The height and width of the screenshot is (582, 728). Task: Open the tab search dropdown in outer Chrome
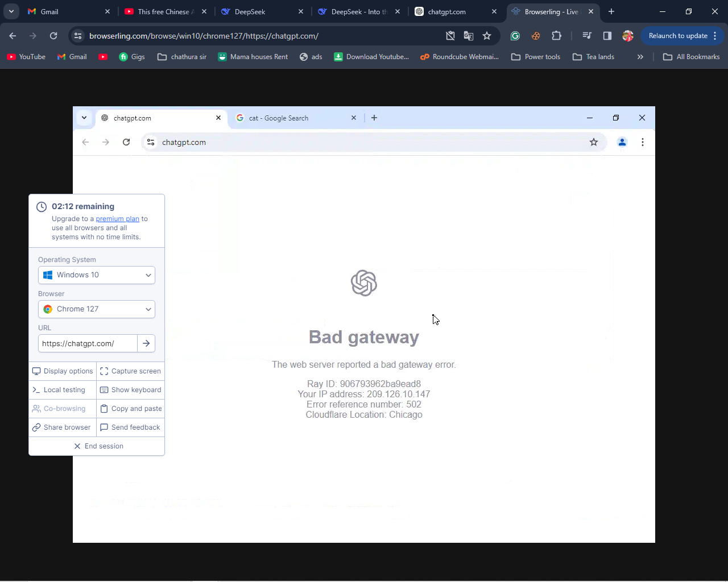coord(11,11)
